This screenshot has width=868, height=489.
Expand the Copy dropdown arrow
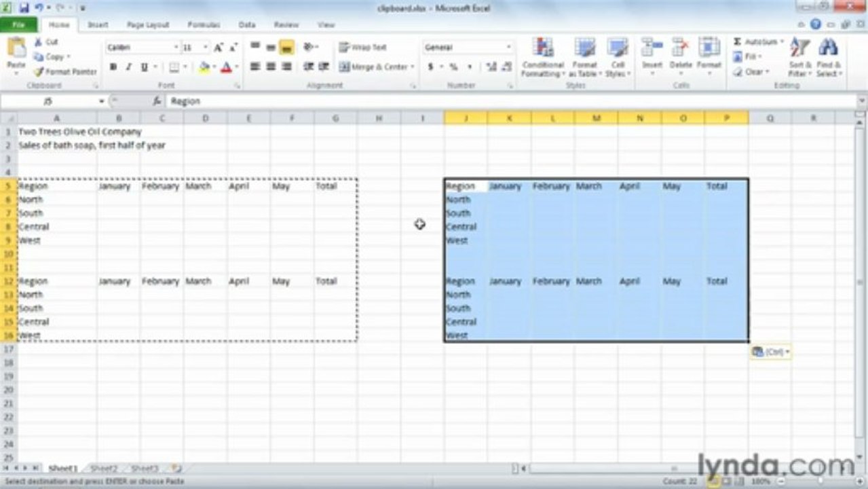[69, 57]
